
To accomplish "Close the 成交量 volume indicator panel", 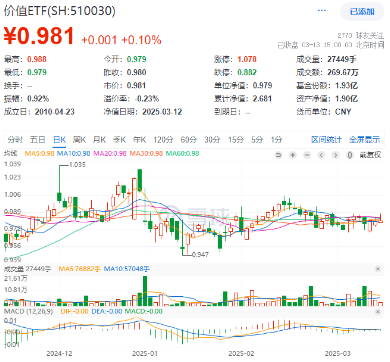I will [378, 269].
